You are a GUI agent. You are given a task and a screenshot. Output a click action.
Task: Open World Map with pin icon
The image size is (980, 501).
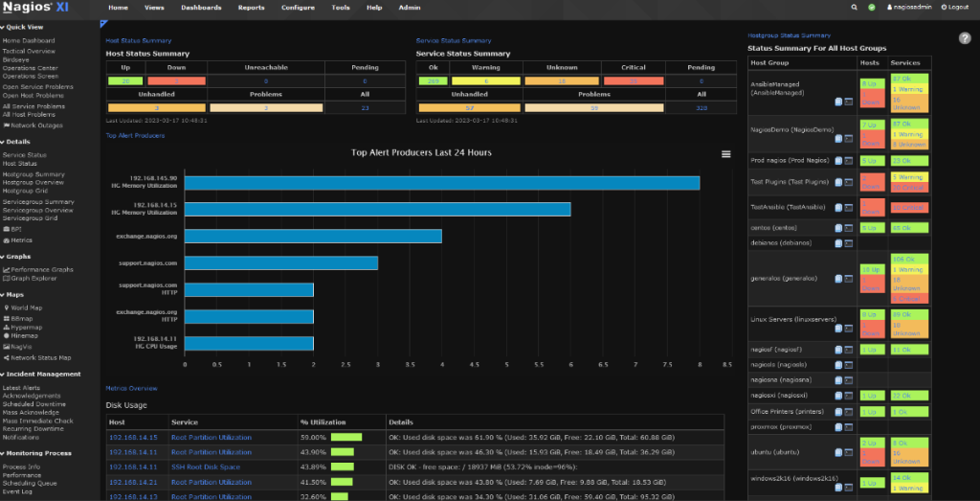(x=23, y=307)
